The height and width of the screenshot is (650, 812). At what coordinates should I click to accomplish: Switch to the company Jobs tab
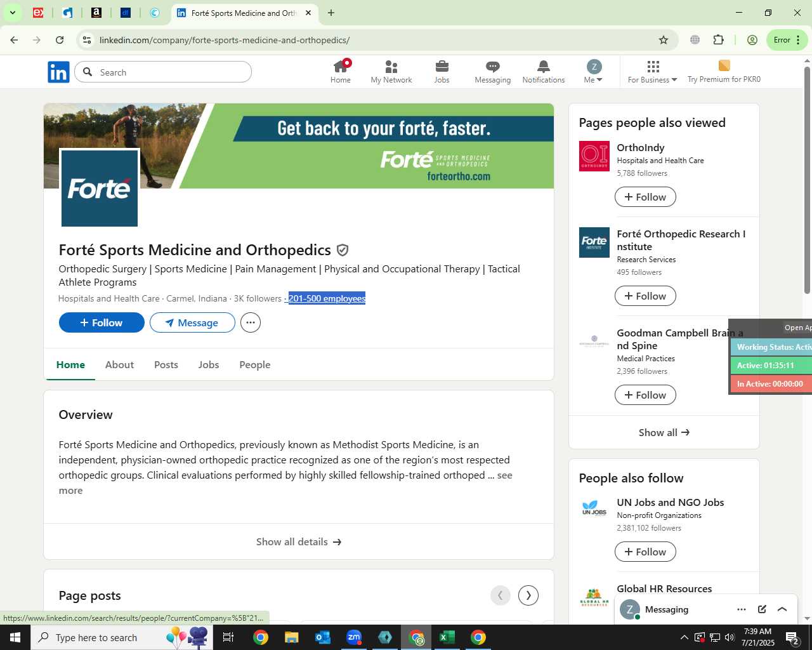click(x=208, y=364)
